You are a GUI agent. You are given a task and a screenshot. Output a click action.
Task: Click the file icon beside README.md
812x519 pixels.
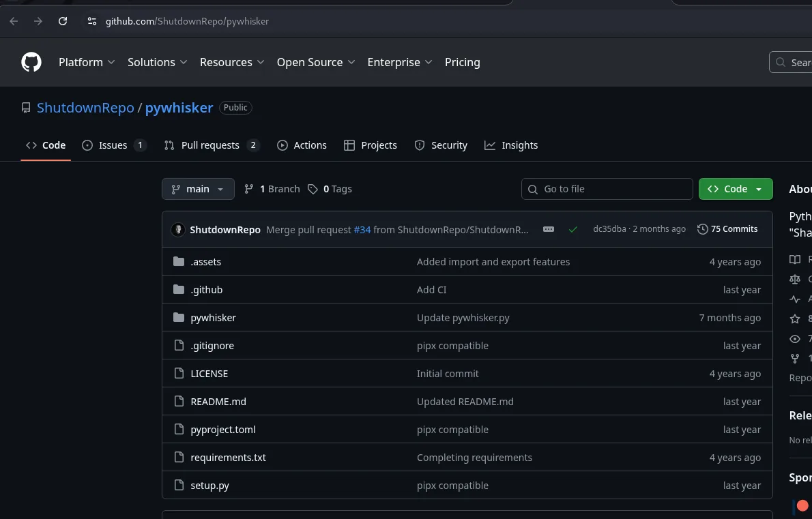pos(179,401)
